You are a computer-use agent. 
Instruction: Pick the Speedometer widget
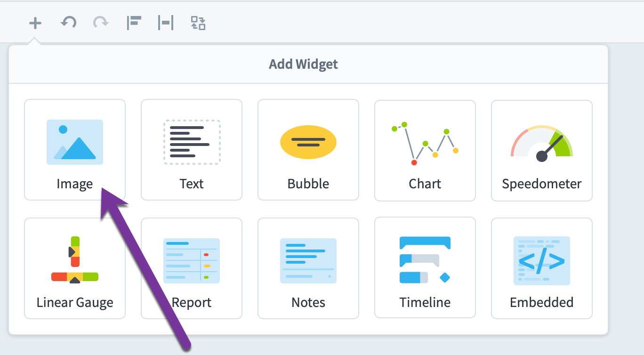[542, 150]
